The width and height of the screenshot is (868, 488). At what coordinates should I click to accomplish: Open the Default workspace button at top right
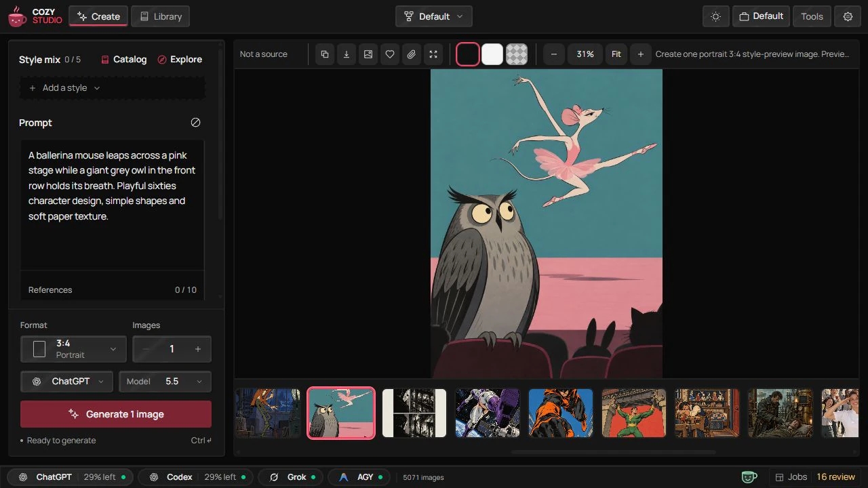761,16
